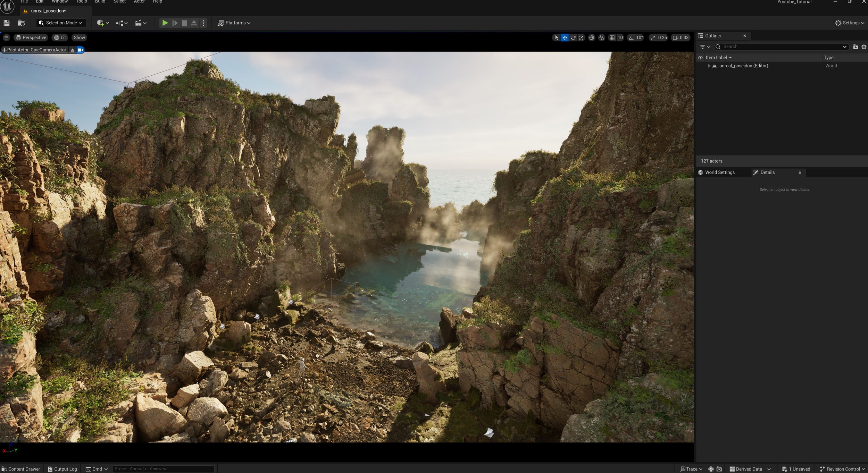Toggle rotation angle snapping
Image resolution: width=868 pixels, height=473 pixels.
coord(631,37)
